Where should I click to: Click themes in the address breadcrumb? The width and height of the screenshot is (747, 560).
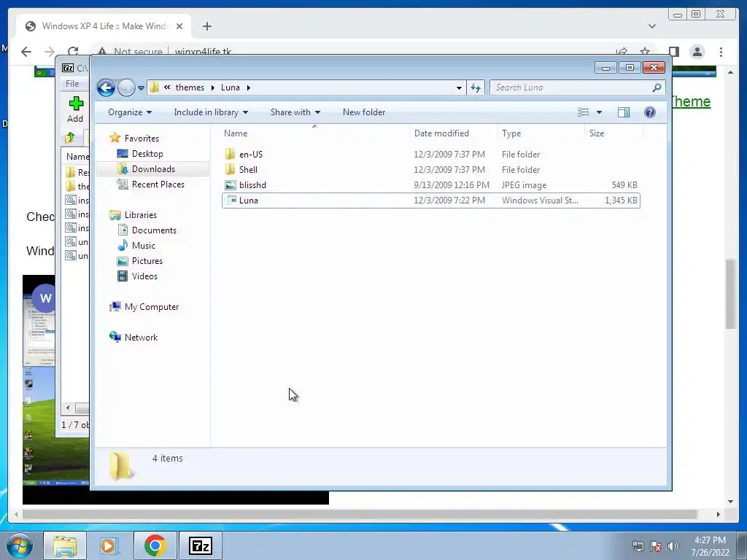pyautogui.click(x=190, y=87)
